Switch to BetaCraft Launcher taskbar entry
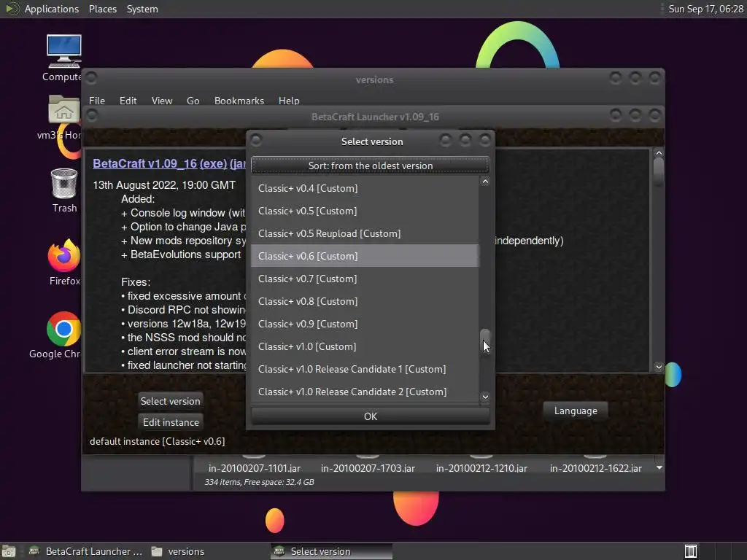747x560 pixels. coord(86,551)
